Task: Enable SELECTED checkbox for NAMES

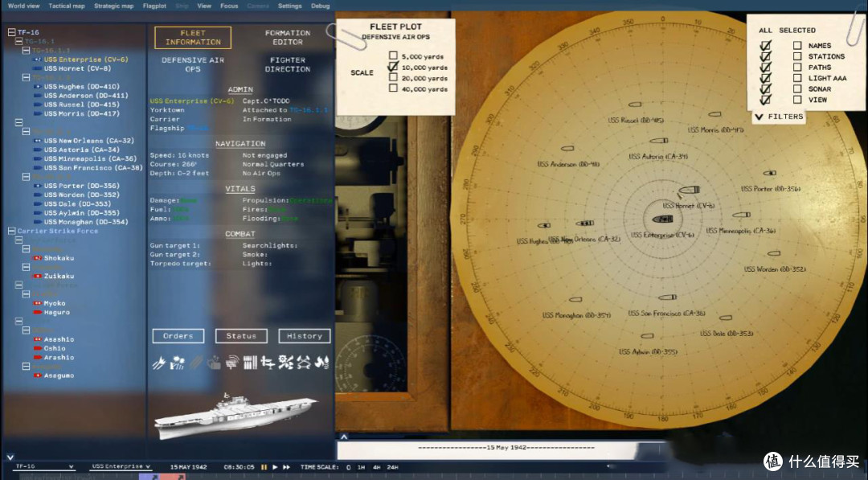Action: coord(797,45)
